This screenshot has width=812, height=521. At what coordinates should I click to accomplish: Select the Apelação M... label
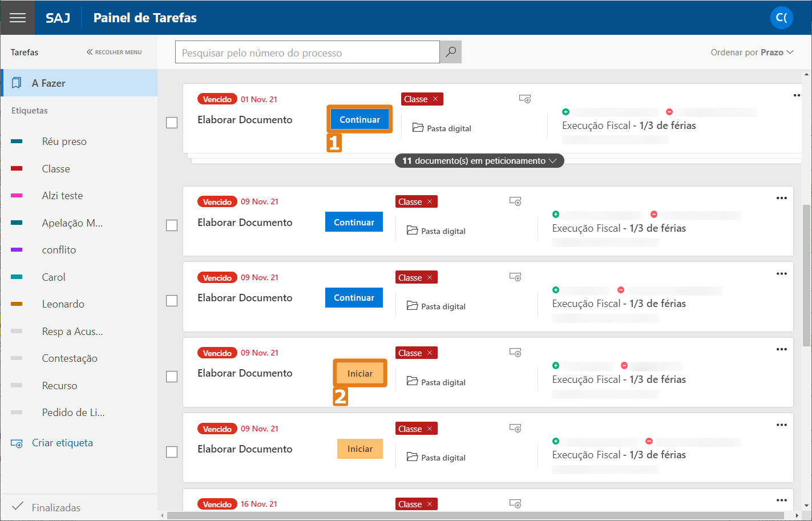point(72,223)
